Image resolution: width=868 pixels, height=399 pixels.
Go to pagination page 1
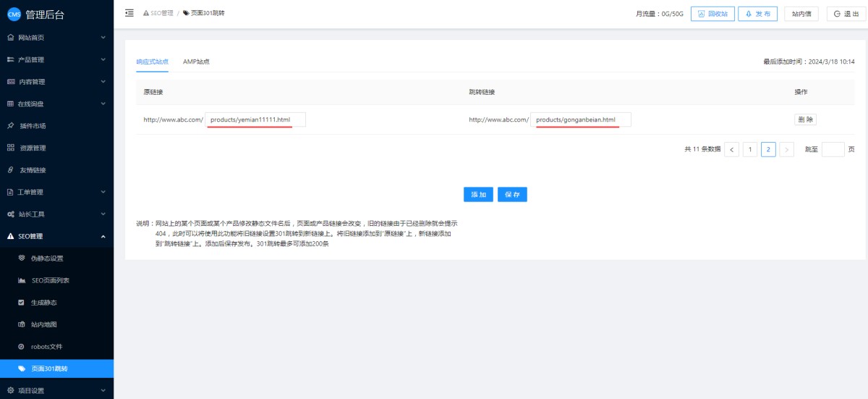click(x=750, y=150)
